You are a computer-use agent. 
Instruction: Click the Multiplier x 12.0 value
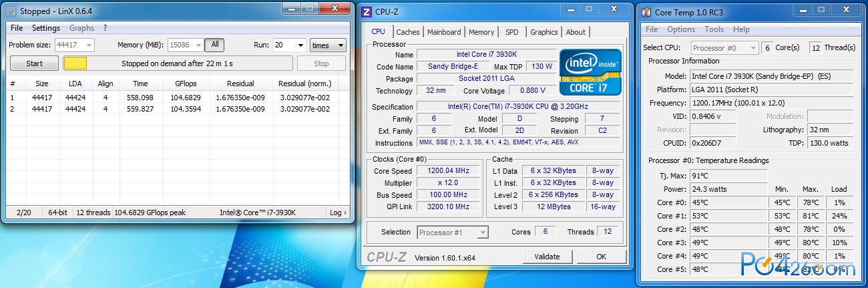coord(448,183)
